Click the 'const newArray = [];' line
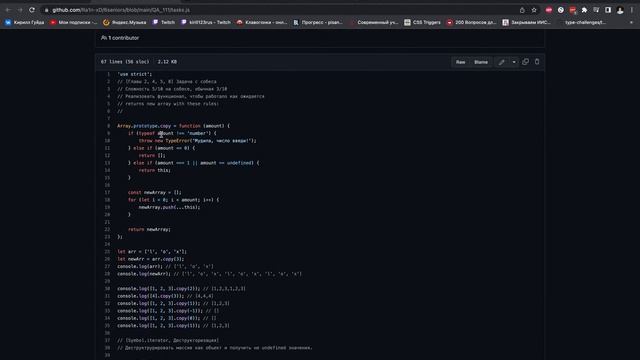Screen dimensions: 640x360 tap(155, 193)
